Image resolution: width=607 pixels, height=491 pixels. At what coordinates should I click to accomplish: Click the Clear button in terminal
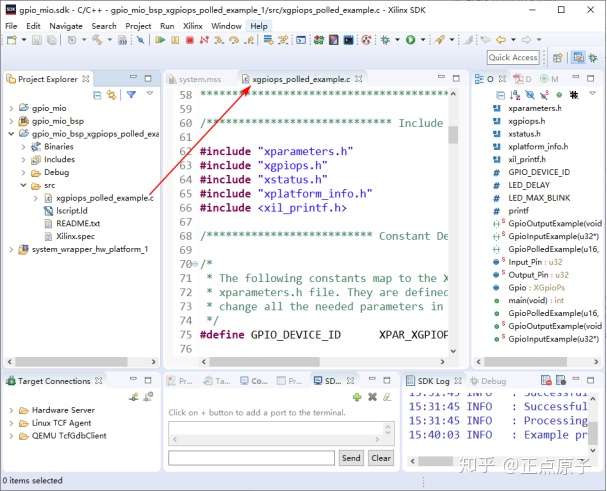pyautogui.click(x=381, y=457)
